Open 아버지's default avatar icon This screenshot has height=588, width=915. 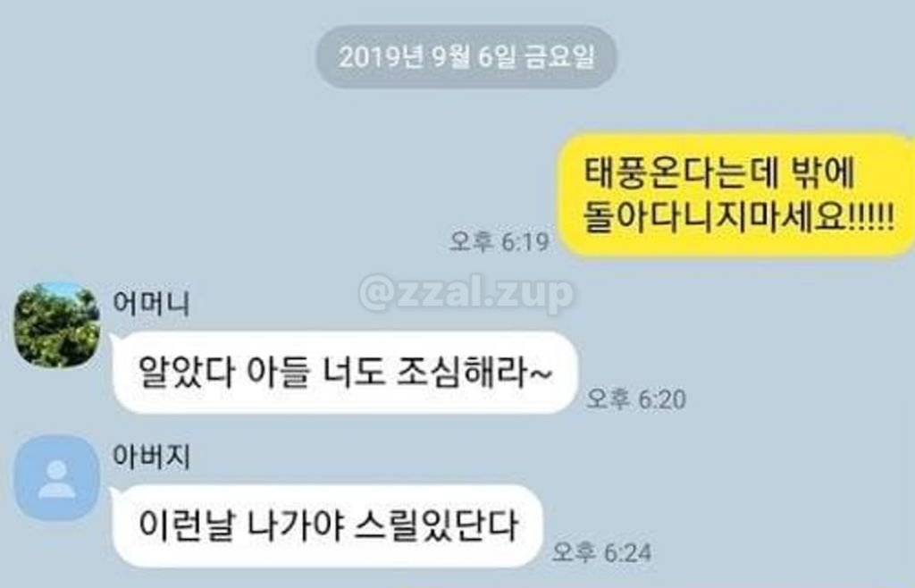click(x=56, y=478)
